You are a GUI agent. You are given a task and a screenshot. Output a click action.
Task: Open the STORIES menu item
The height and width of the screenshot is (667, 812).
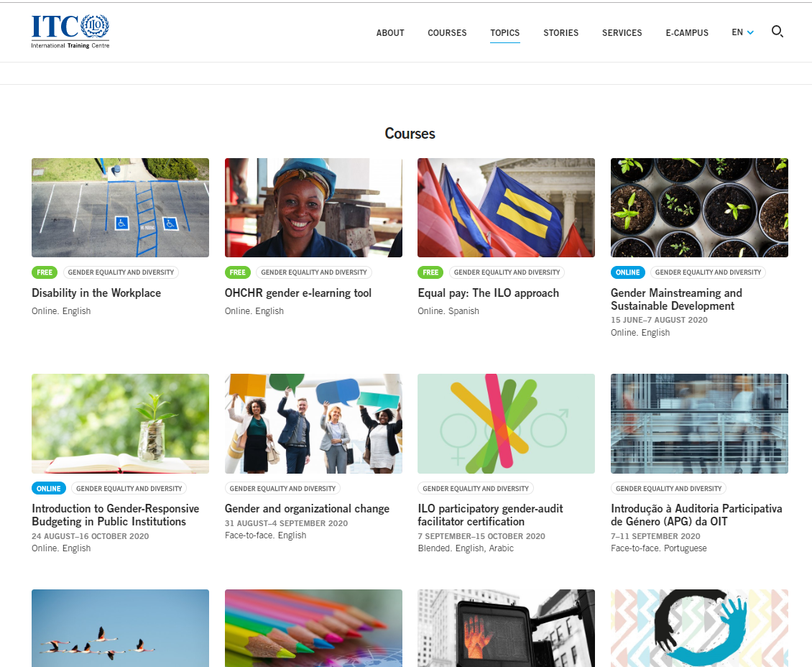tap(560, 33)
